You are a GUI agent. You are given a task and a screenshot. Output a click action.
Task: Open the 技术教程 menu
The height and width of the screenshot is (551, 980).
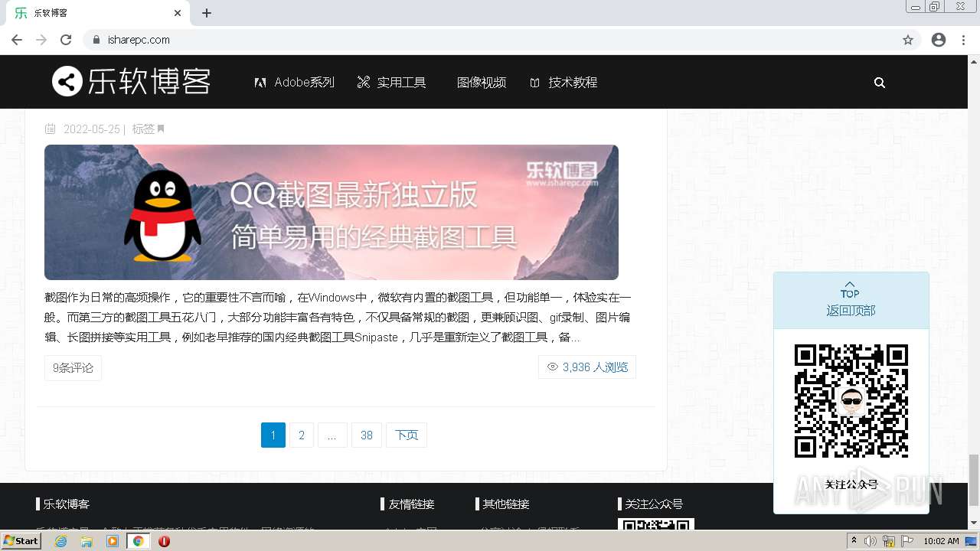[563, 82]
